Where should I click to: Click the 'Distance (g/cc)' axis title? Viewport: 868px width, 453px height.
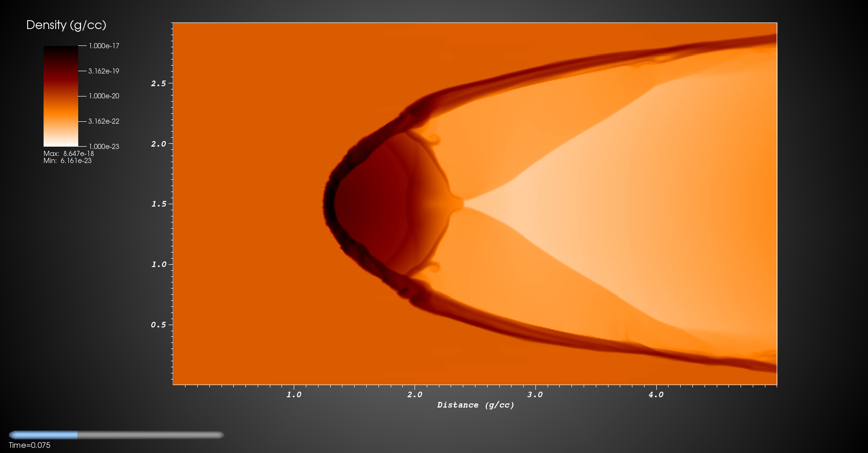(475, 405)
